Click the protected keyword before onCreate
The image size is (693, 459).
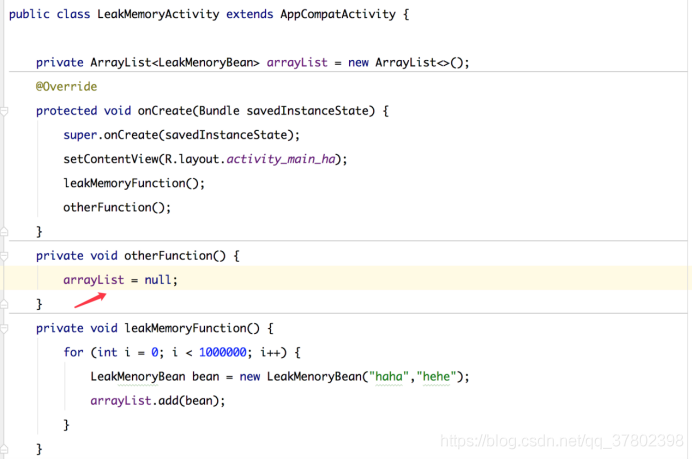coord(66,111)
